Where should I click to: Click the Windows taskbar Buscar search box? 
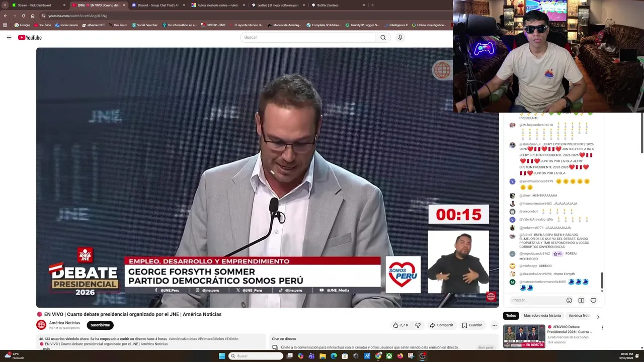pos(256,356)
